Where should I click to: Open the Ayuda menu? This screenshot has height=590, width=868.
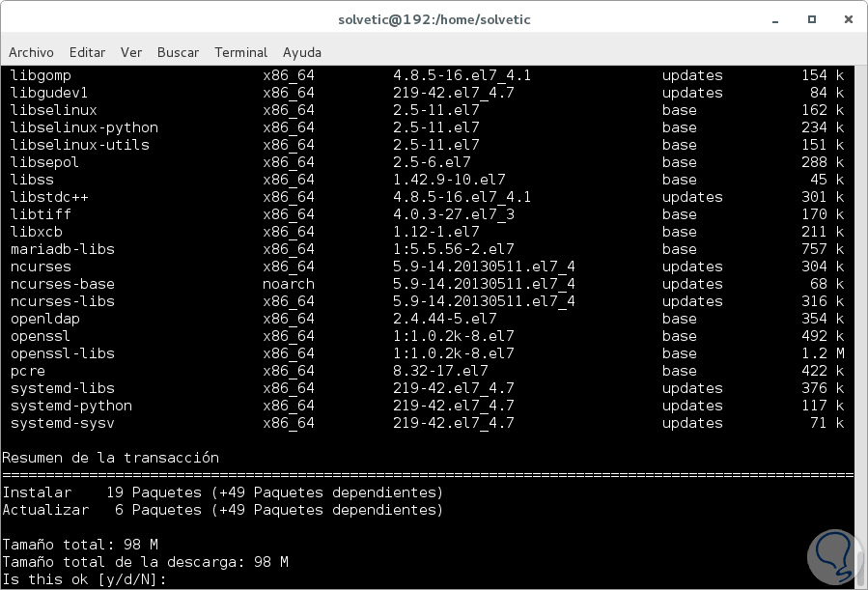point(301,52)
